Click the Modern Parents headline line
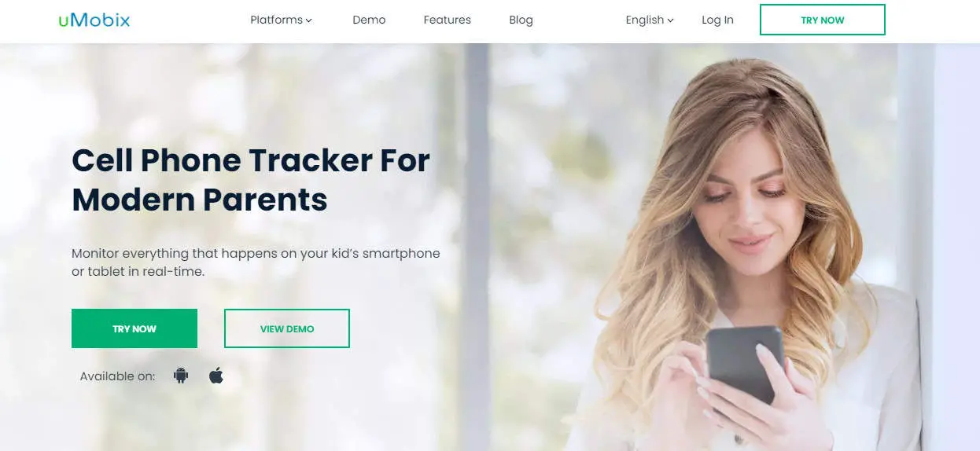 coord(200,200)
